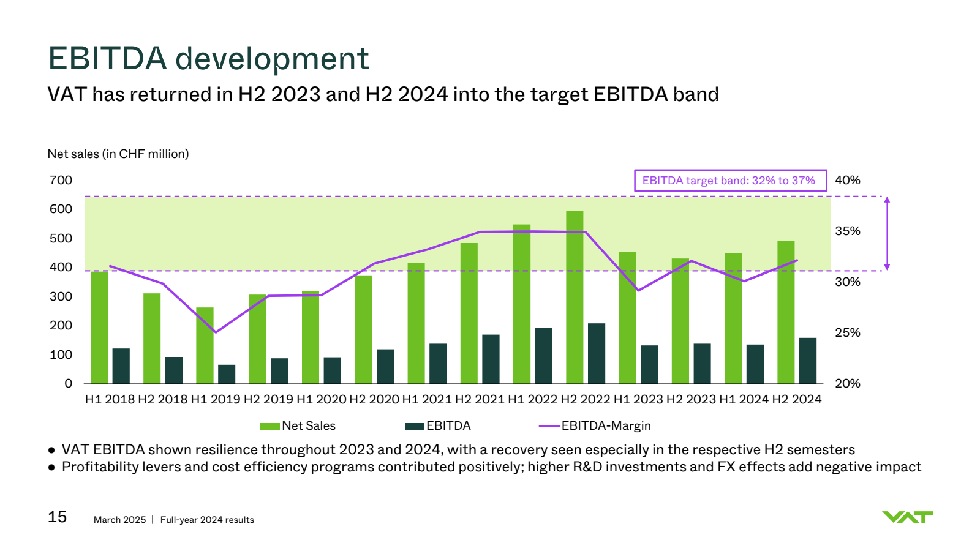Screen dimensions: 980x551
Task: Click the green Net Sales legend swatch
Action: coord(269,426)
